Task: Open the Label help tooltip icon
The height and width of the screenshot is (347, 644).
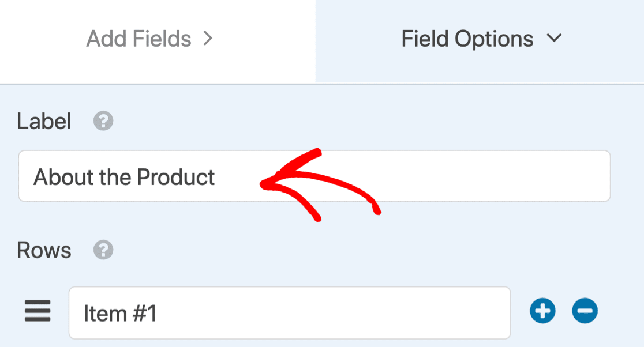Action: [103, 121]
